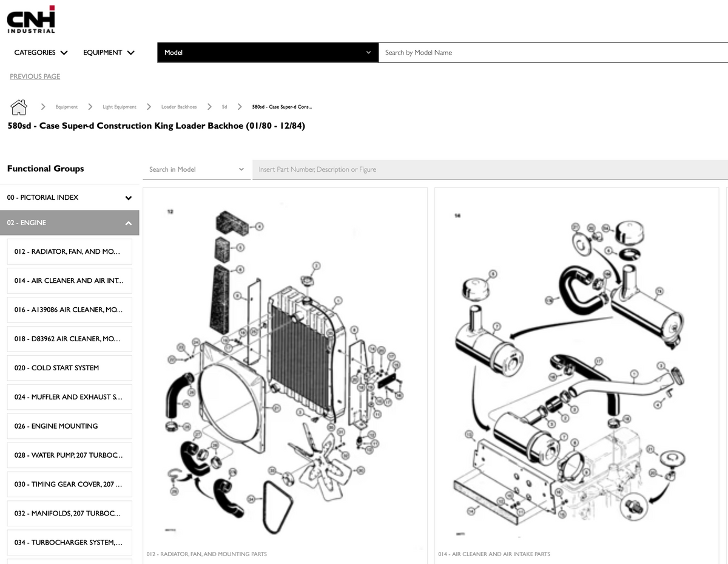The image size is (728, 564).
Task: Select 014 - Air Cleaner and Air Intake item
Action: [x=70, y=280]
